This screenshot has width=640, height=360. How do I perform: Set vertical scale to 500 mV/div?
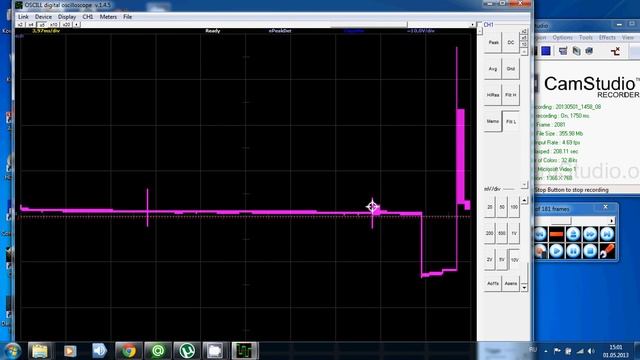(502, 233)
